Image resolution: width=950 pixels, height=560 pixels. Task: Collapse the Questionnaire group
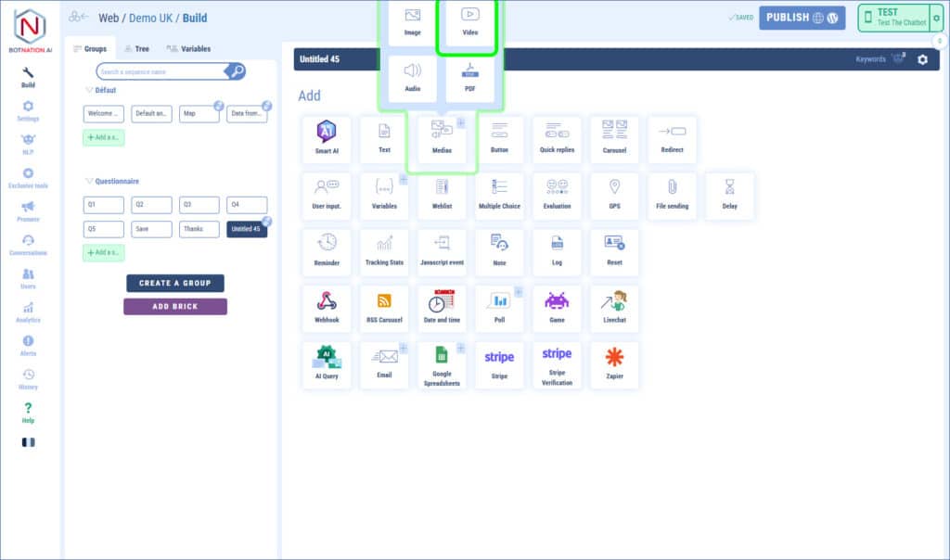pos(89,181)
